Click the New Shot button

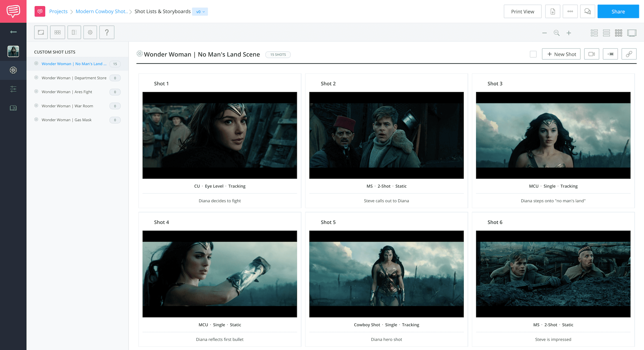561,54
